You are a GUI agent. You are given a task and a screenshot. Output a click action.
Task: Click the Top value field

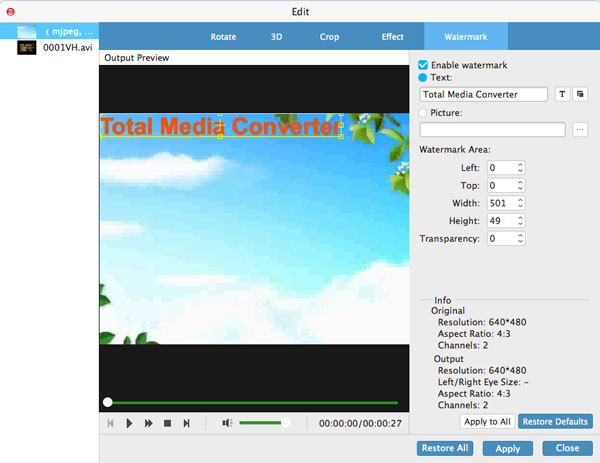pyautogui.click(x=502, y=186)
